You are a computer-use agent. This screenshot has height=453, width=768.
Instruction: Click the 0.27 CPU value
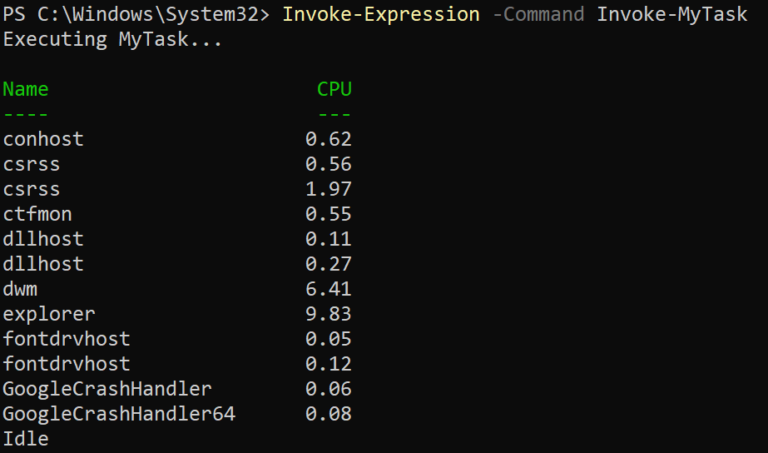(x=328, y=264)
